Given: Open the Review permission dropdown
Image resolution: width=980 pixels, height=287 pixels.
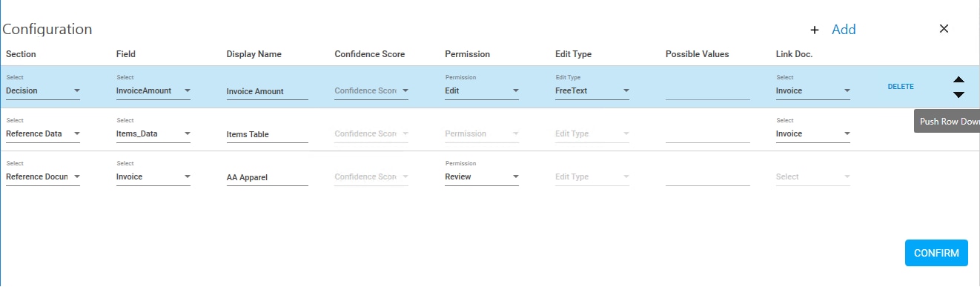Looking at the screenshot, I should click(482, 177).
